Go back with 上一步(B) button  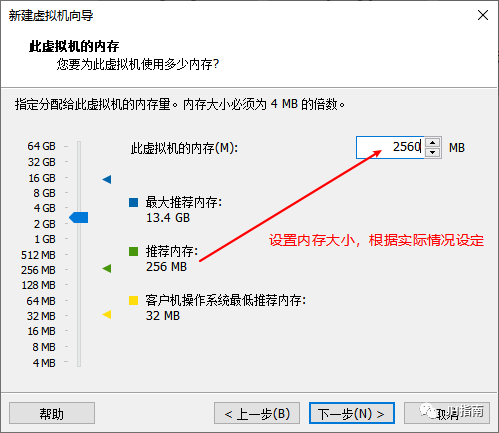[257, 413]
